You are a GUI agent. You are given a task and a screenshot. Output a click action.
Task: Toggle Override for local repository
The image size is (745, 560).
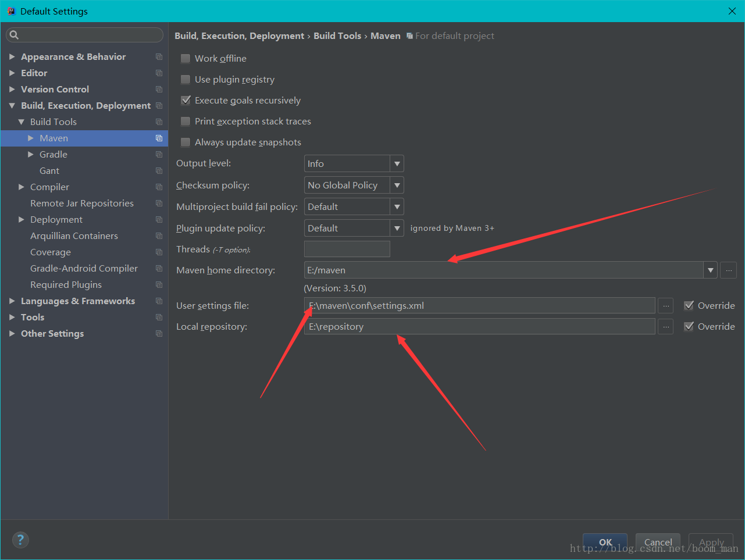[x=689, y=327]
